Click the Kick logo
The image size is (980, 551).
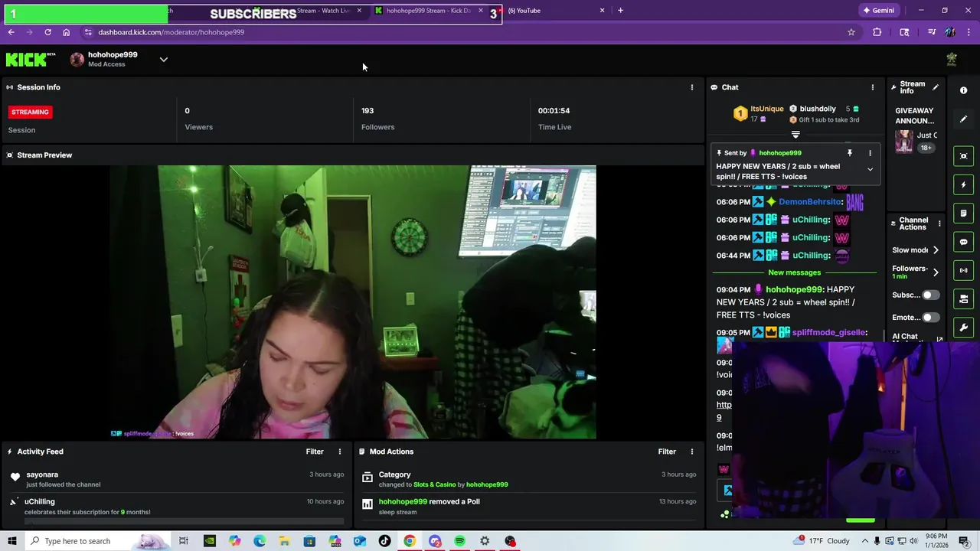31,60
